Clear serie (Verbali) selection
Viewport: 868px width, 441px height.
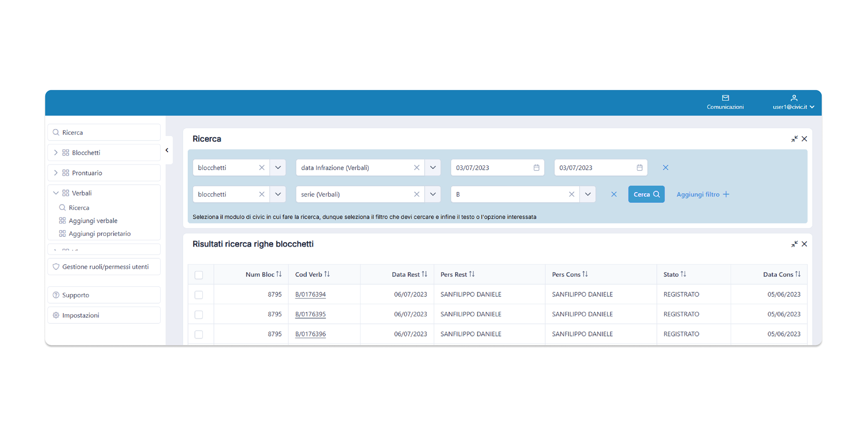coord(417,194)
